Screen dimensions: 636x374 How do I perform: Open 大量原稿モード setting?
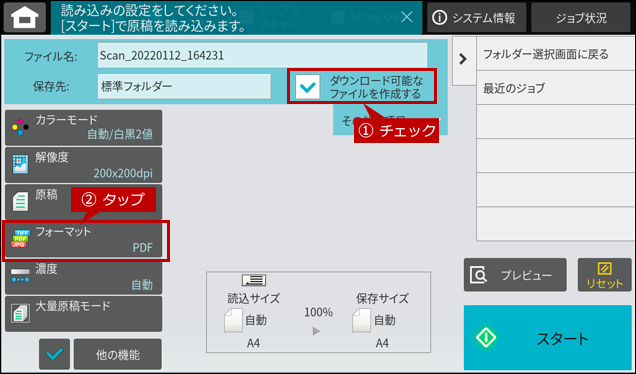pyautogui.click(x=84, y=314)
